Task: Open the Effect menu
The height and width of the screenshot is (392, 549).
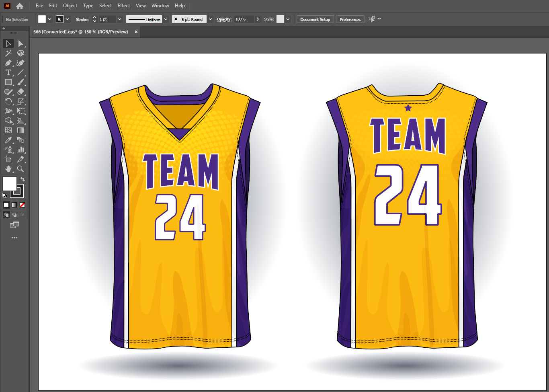Action: [x=124, y=6]
